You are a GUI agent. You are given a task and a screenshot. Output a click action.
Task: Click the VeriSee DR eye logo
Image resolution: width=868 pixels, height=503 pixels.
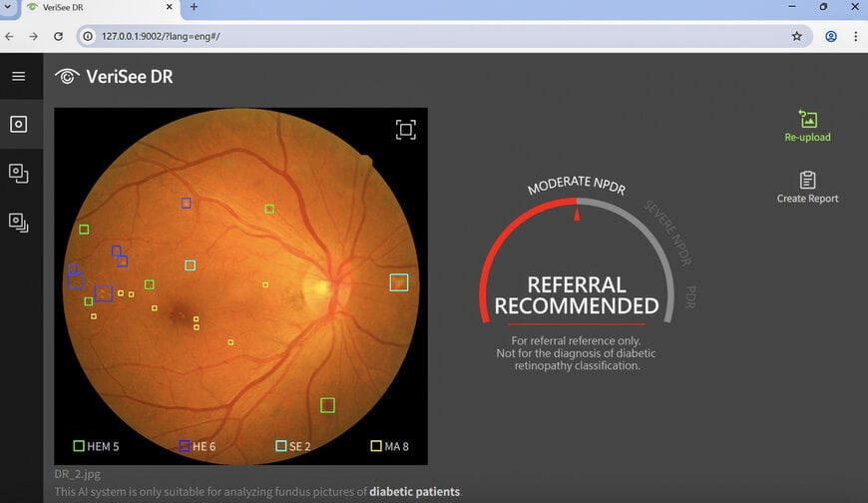(67, 77)
